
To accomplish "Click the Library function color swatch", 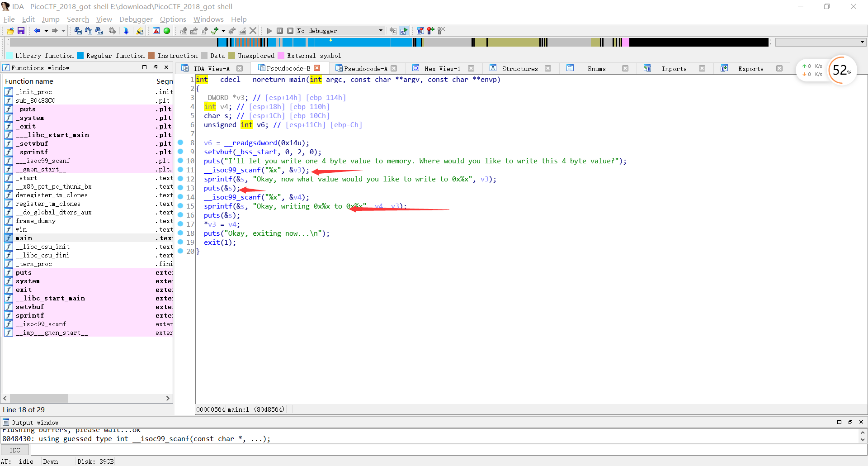I will pos(9,56).
